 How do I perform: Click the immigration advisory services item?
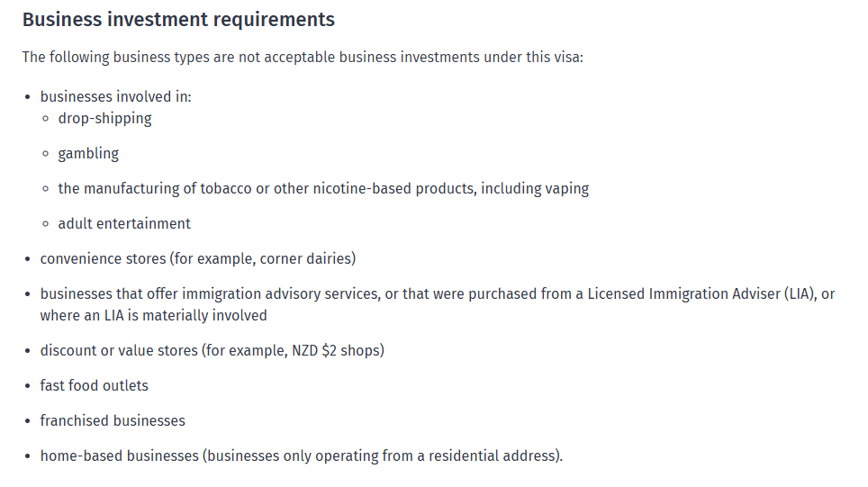click(x=438, y=304)
